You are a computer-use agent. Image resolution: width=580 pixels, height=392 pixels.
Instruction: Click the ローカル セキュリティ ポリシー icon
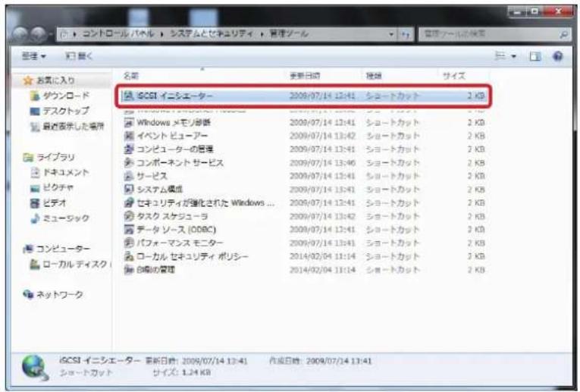pyautogui.click(x=128, y=256)
